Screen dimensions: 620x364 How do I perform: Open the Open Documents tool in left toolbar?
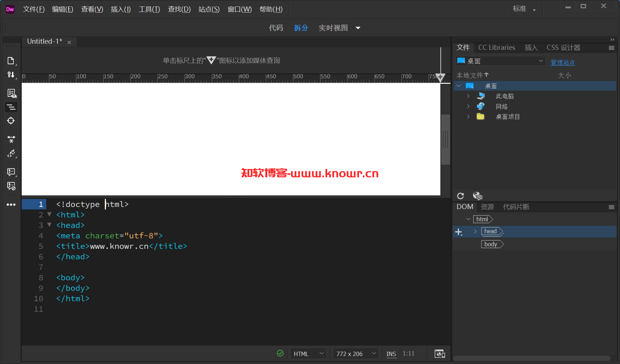(11, 61)
